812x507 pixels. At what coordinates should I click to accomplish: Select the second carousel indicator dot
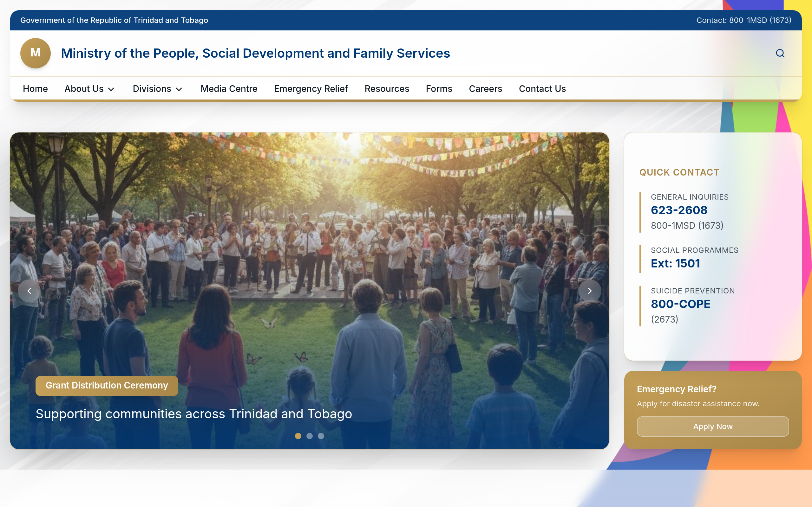(x=309, y=436)
